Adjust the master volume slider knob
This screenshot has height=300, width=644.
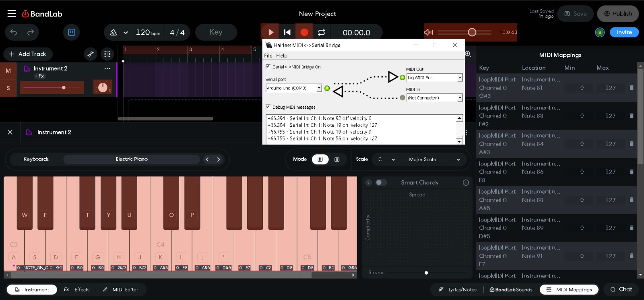click(472, 32)
